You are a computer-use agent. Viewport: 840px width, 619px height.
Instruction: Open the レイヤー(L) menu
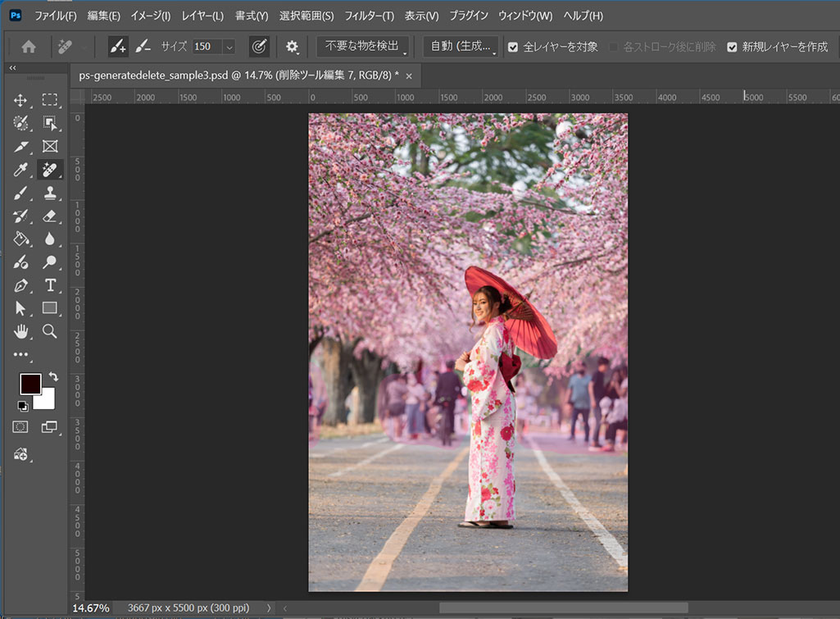[202, 16]
